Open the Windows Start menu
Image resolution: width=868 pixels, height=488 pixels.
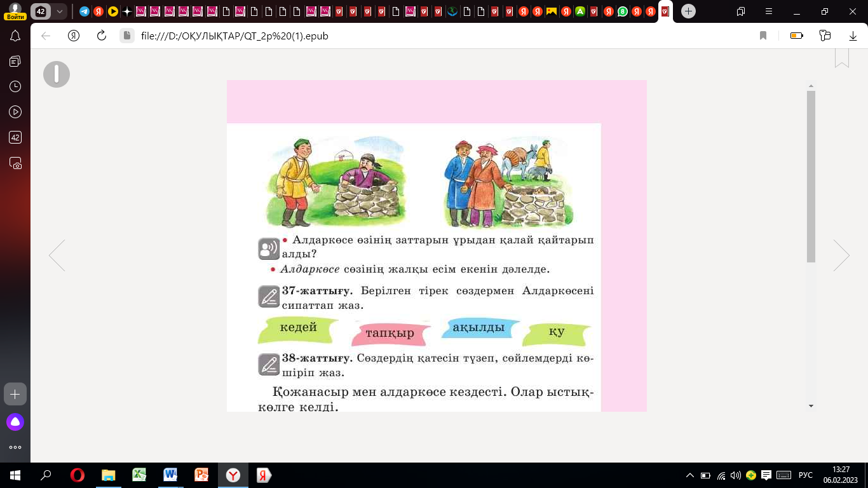tap(15, 475)
